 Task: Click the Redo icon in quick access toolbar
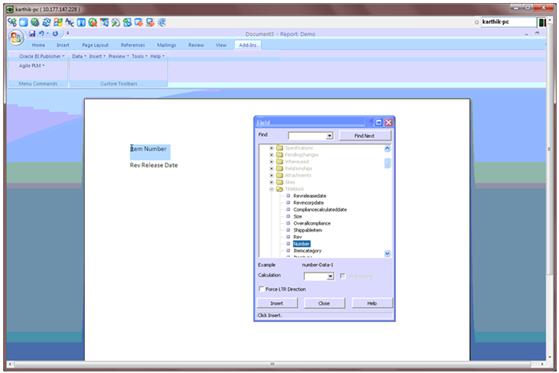(55, 34)
